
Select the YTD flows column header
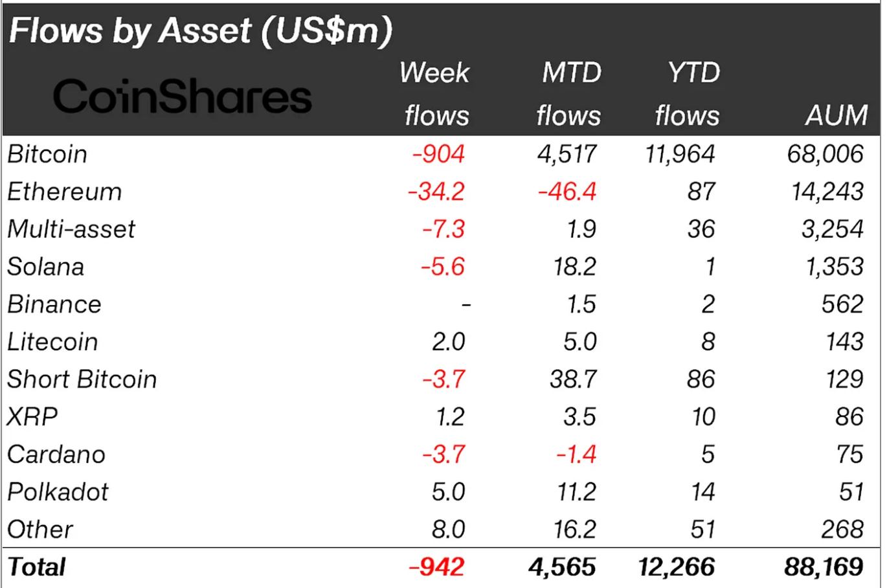coord(689,94)
